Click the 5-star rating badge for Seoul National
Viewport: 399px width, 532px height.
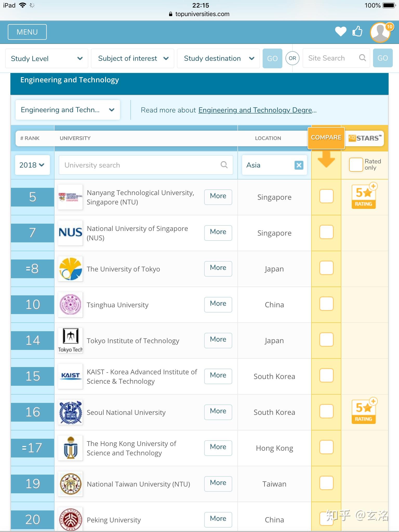[x=364, y=411]
